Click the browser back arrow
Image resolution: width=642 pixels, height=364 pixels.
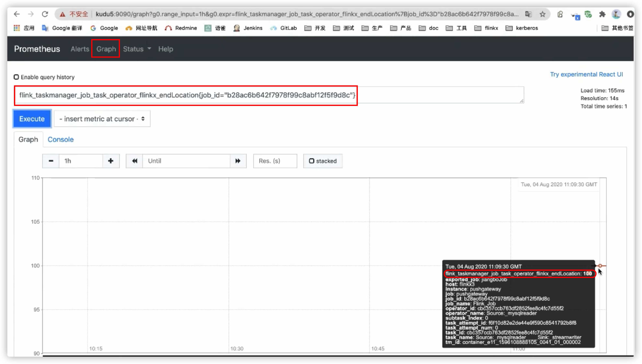click(x=17, y=14)
